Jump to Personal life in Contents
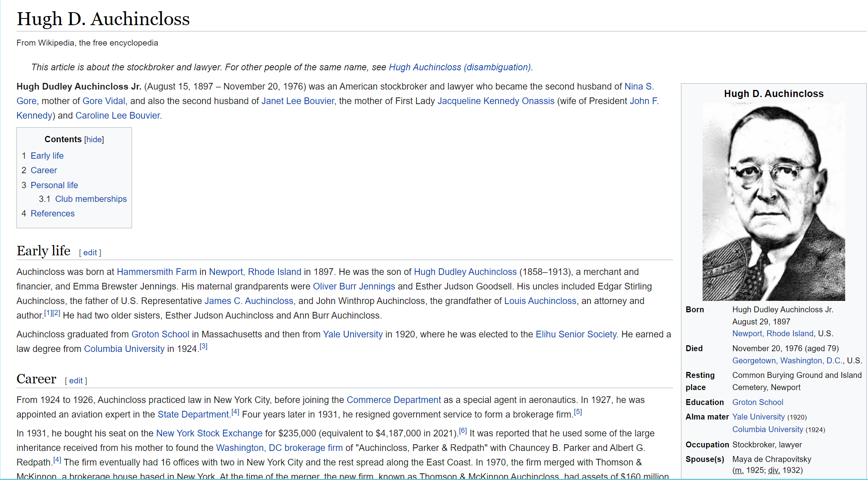Screen dimensions: 868x480 tap(54, 185)
